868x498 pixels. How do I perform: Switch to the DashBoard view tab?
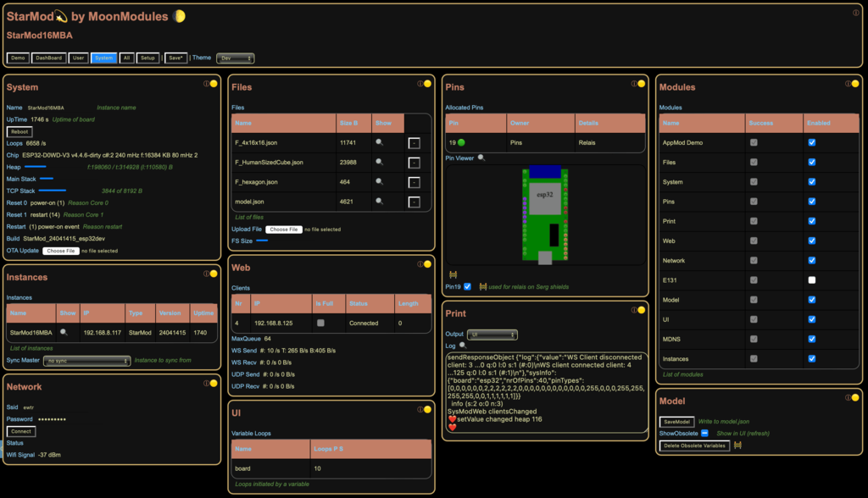[48, 58]
